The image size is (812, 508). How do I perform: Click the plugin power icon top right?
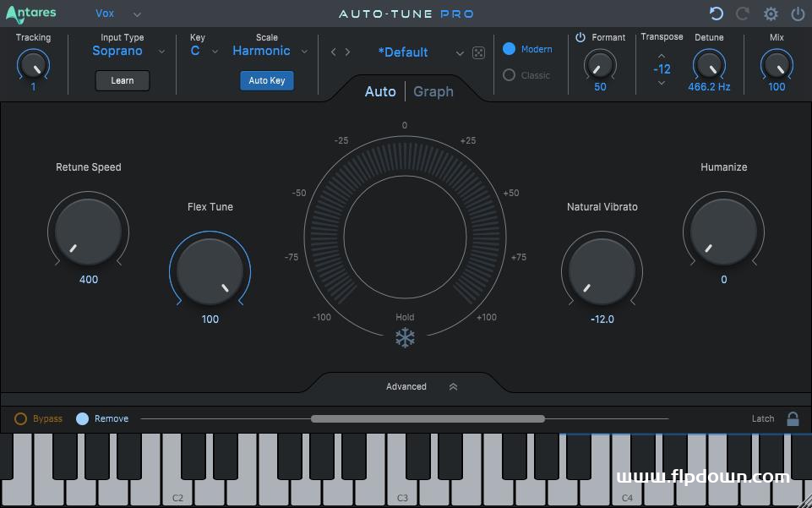(795, 14)
